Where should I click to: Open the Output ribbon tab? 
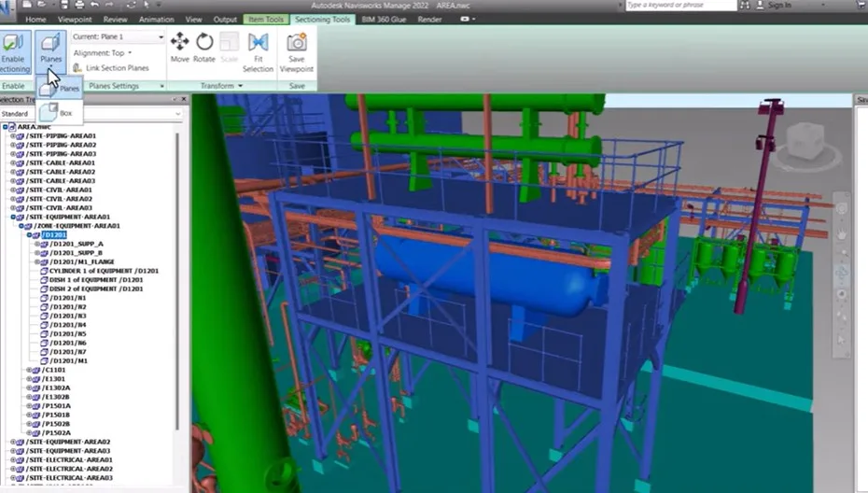[x=225, y=20]
